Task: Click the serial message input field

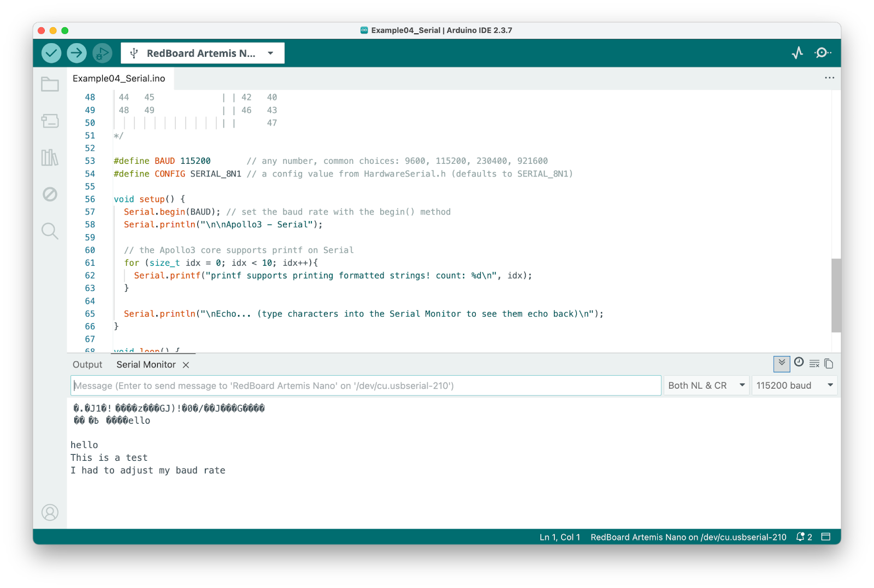Action: point(365,385)
